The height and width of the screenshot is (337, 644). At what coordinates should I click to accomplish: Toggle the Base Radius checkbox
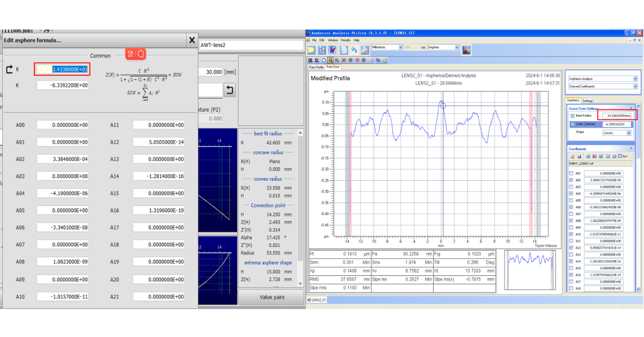572,116
